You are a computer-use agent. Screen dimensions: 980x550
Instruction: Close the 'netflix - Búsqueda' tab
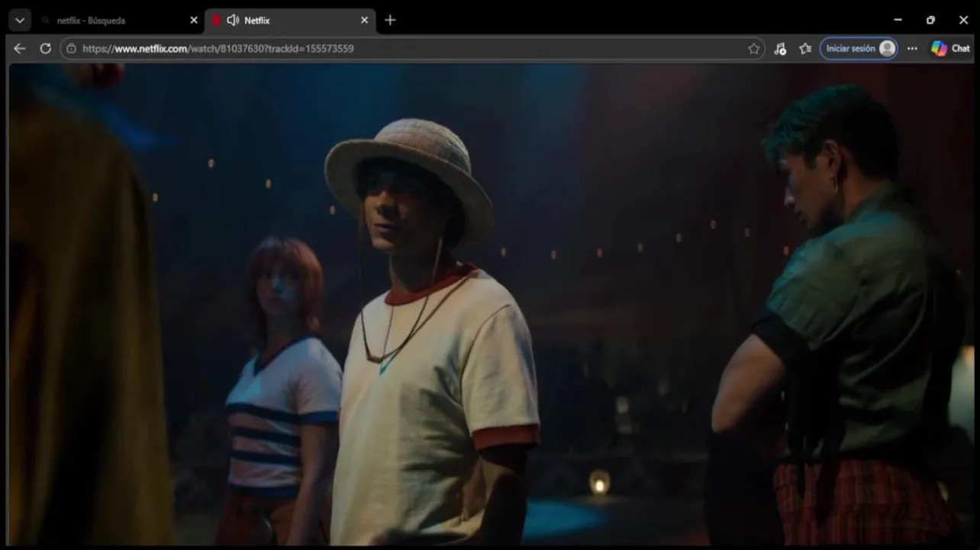tap(193, 21)
